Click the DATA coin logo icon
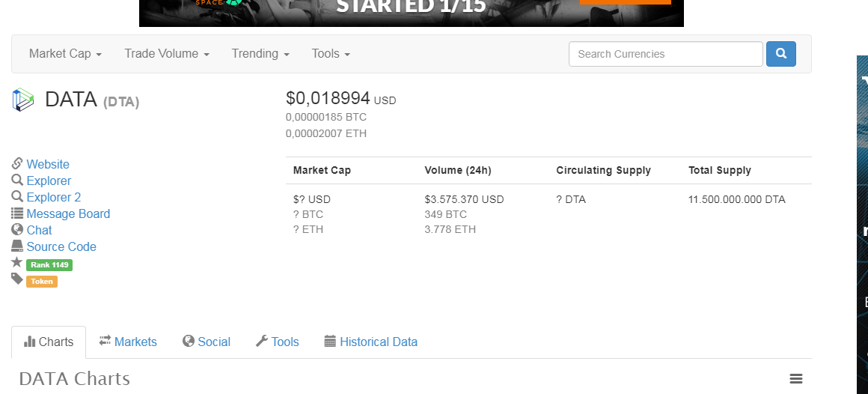The height and width of the screenshot is (394, 868). (x=23, y=100)
